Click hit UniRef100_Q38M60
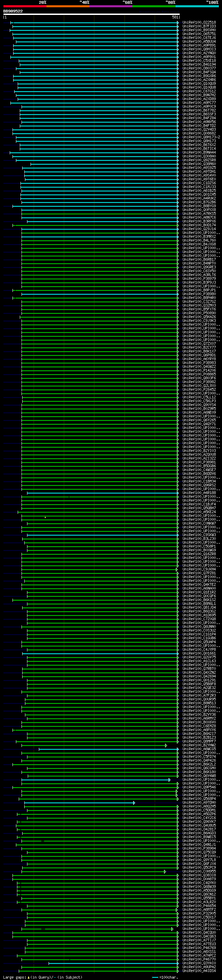This screenshot has height=980, width=222. 199,164
